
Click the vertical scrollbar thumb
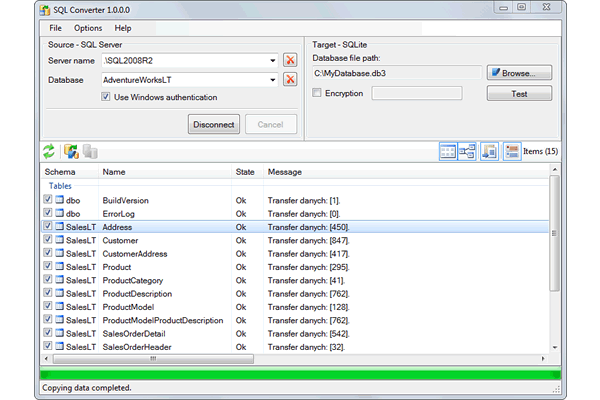[554, 233]
